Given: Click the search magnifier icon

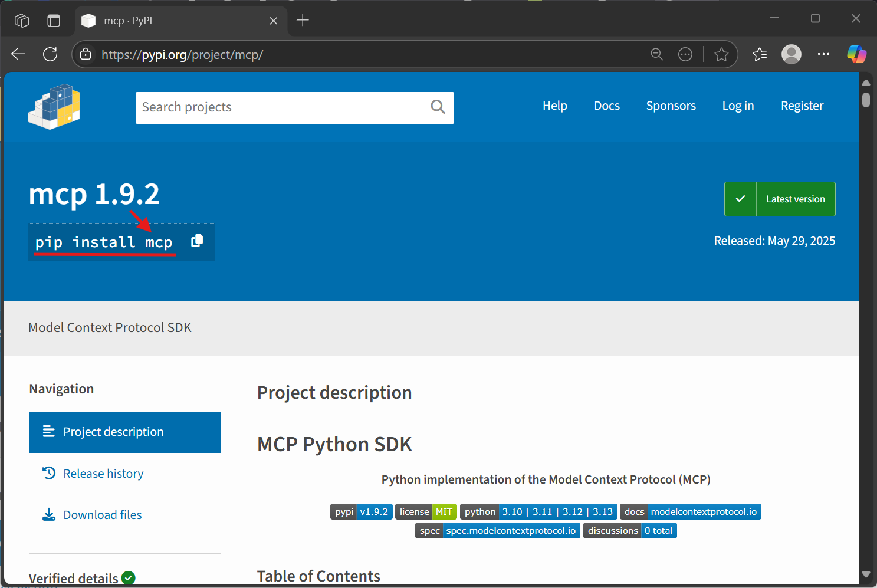Looking at the screenshot, I should coord(438,107).
